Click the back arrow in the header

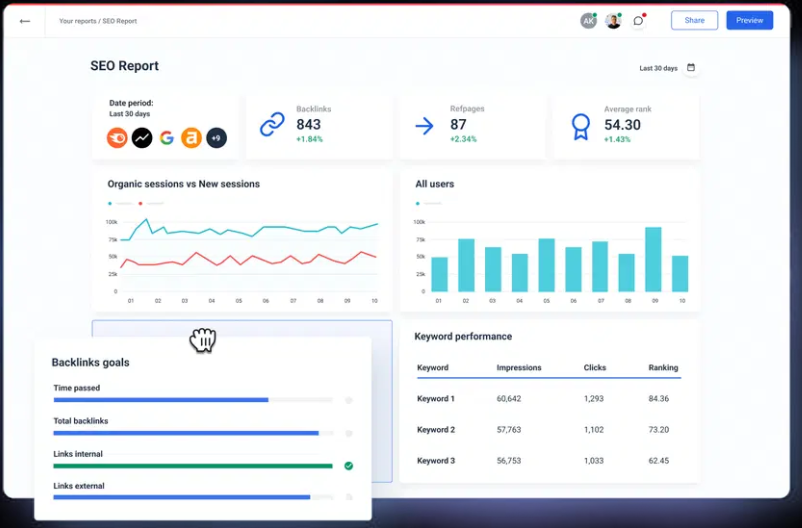click(25, 21)
